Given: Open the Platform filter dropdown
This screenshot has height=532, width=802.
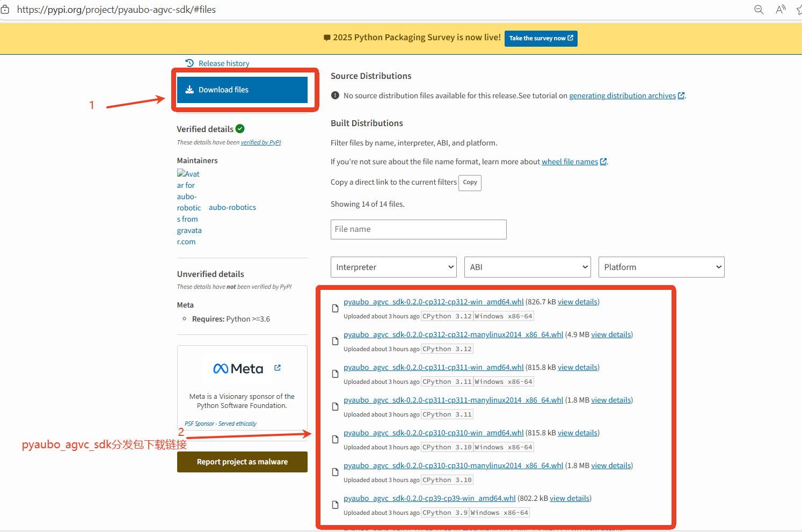Looking at the screenshot, I should pos(661,267).
